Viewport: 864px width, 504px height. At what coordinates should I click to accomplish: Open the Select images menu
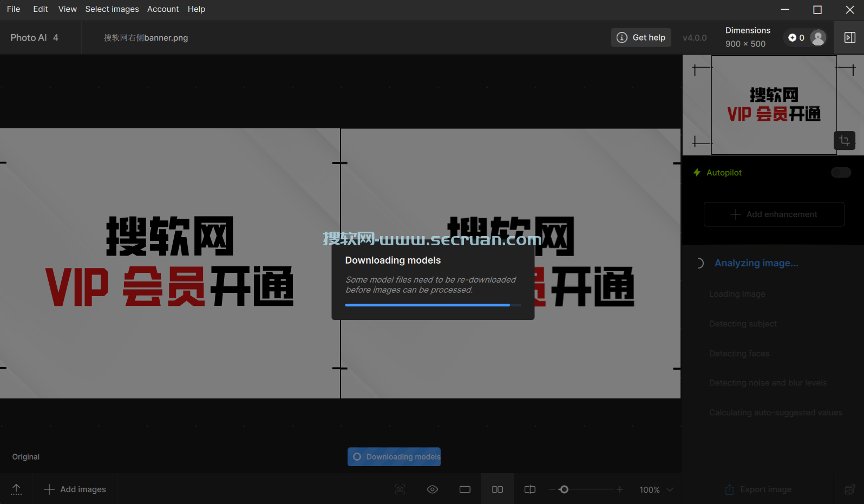pos(112,9)
